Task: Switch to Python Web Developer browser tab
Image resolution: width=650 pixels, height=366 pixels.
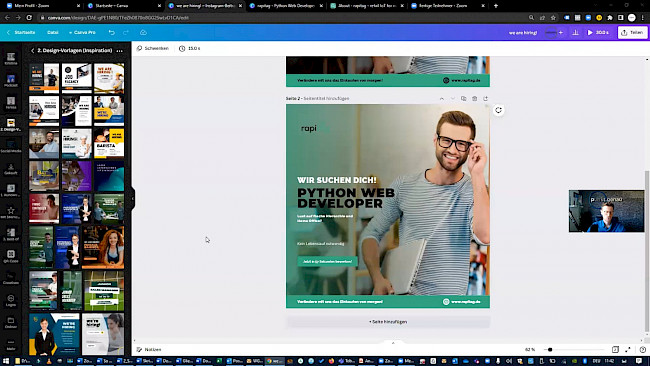Action: (286, 6)
